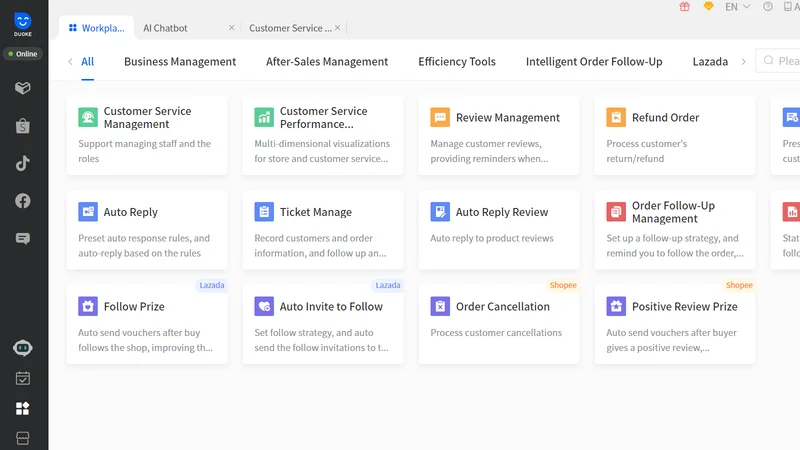The image size is (800, 450).
Task: Toggle the Online status indicator
Action: (x=23, y=54)
